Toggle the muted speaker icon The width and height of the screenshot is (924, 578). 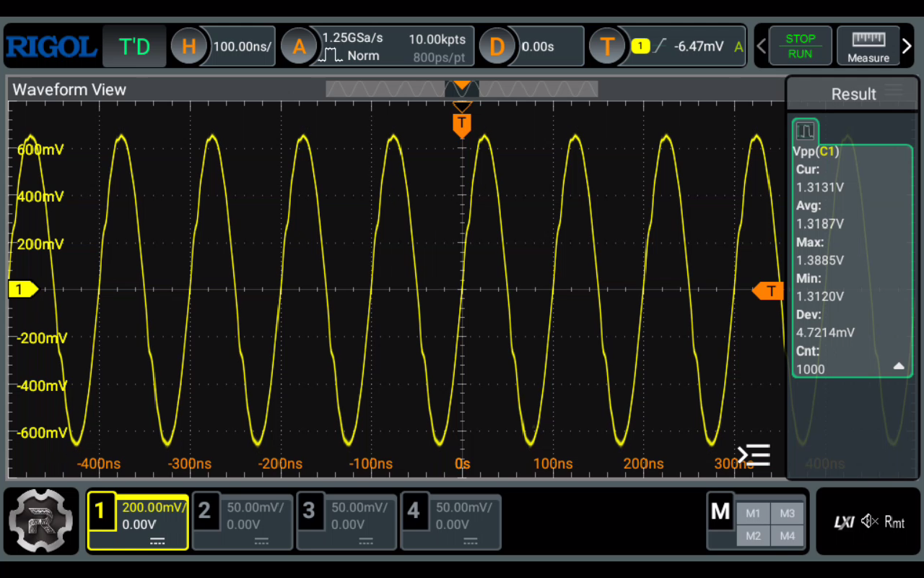click(x=869, y=522)
